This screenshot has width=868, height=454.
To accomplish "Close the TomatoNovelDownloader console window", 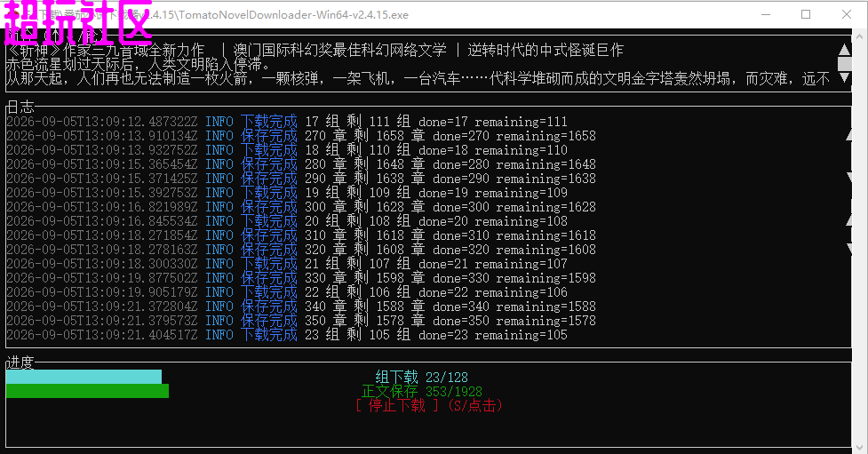I will click(847, 14).
